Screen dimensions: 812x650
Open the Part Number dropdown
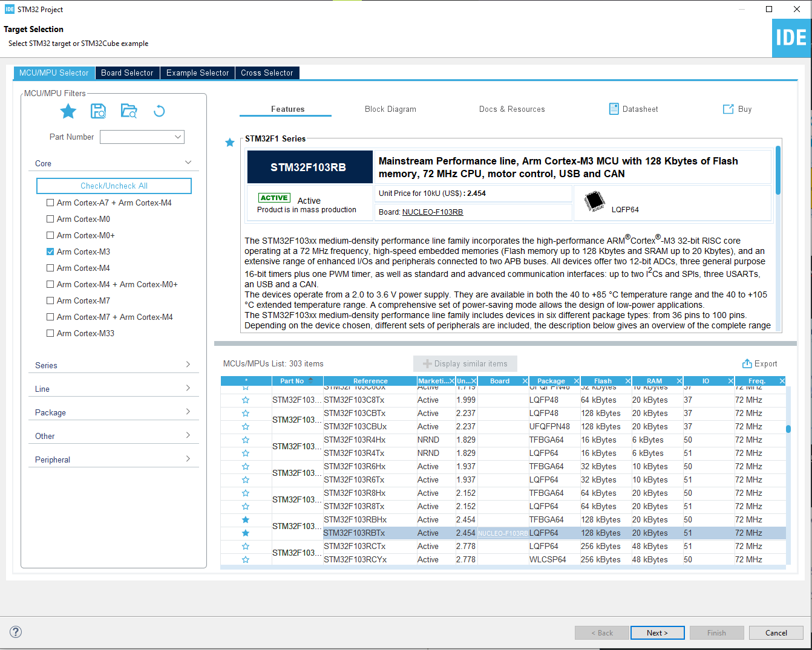coord(178,137)
